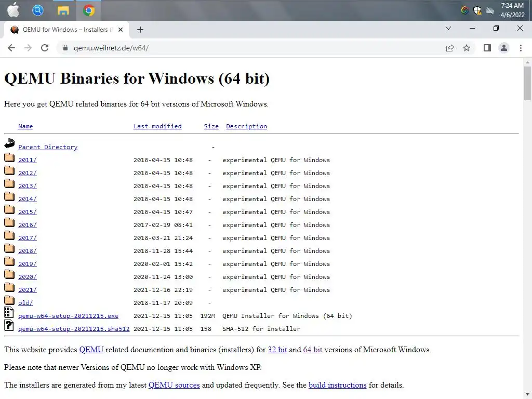Screen dimensions: 532x399
Task: Click the heading QEMU Binaries for Windows (64 bit)
Action: [x=137, y=78]
